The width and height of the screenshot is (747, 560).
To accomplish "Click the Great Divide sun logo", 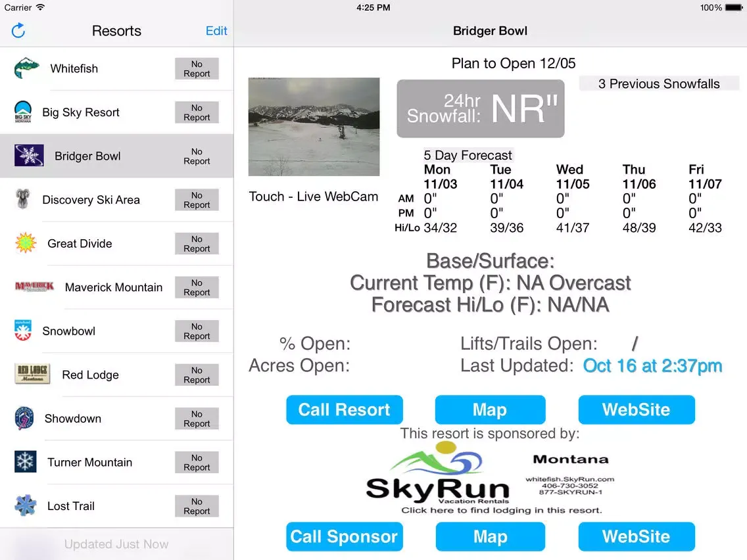I will point(26,243).
